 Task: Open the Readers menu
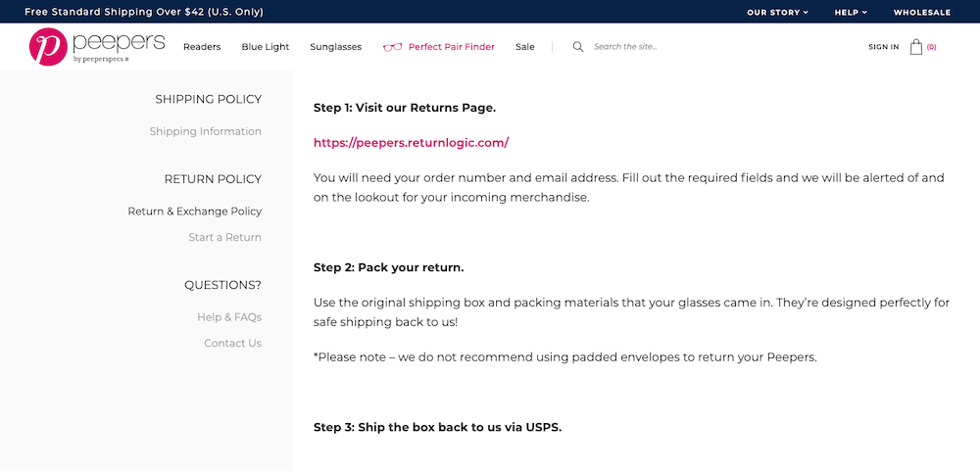tap(202, 47)
